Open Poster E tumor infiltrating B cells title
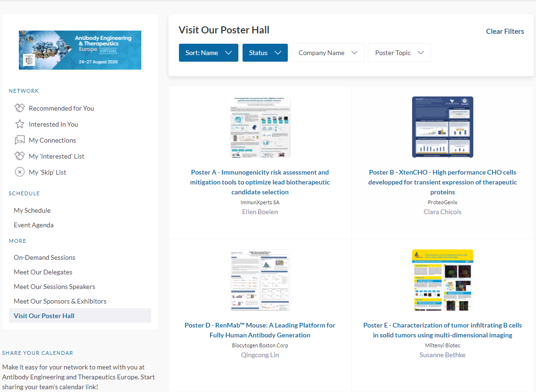Viewport: 536px width, 392px height. coord(442,330)
